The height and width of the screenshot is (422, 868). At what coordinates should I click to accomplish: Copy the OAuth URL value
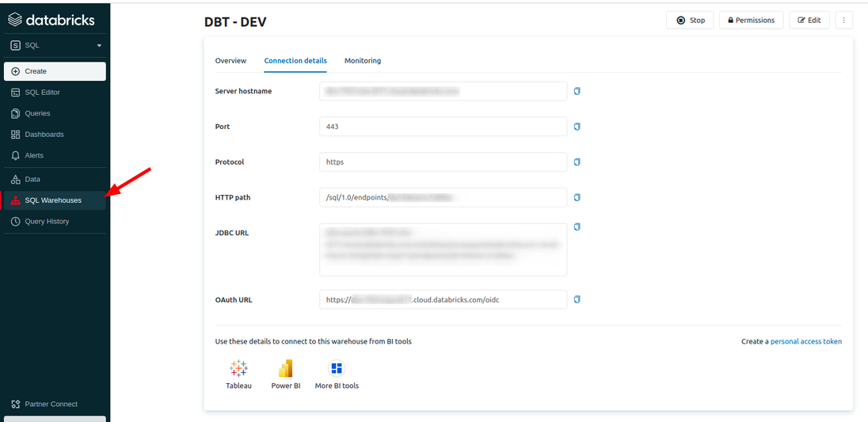(x=577, y=299)
